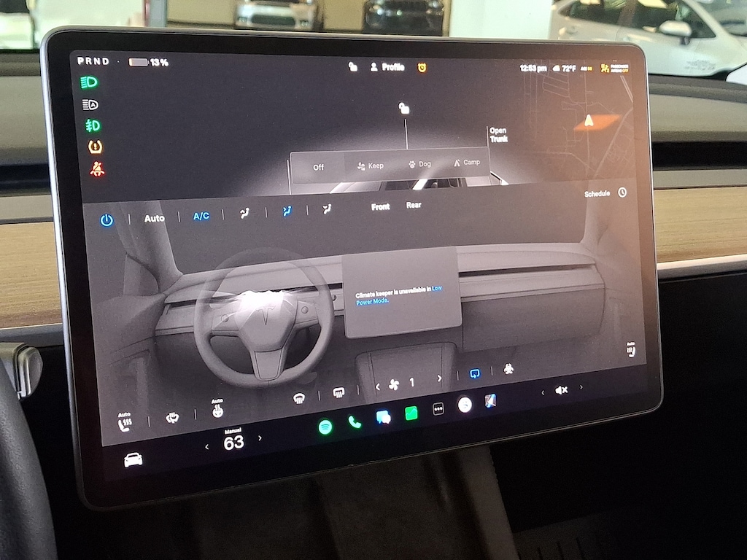Select Dog mode option

pos(419,164)
